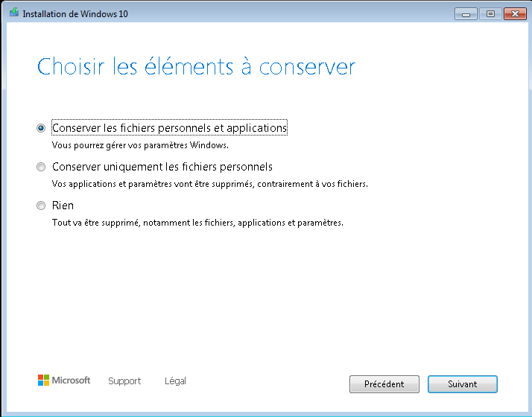This screenshot has width=532, height=417.
Task: Continue with the Suivant button
Action: [x=463, y=384]
